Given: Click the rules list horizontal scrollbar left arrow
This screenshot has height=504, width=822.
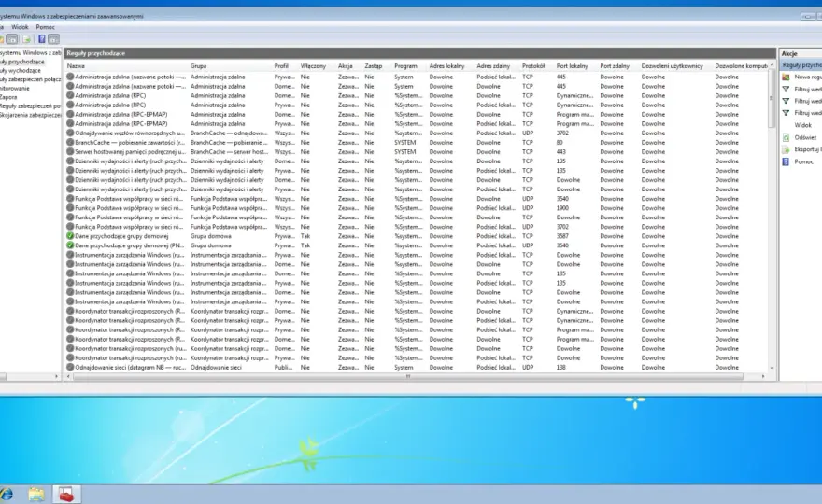Looking at the screenshot, I should coord(68,376).
